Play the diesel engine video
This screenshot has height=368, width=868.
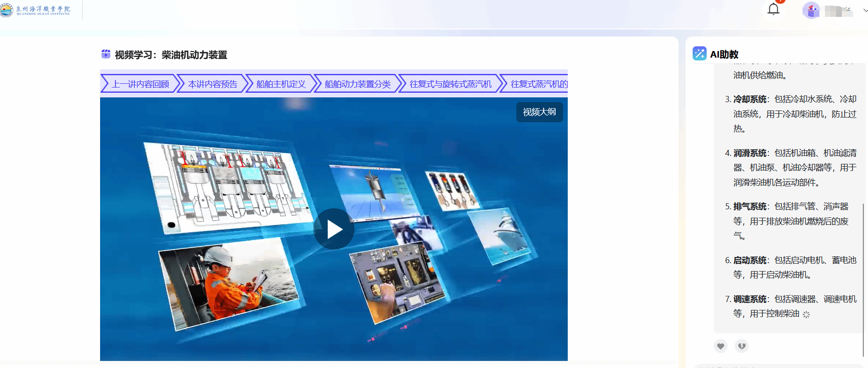[334, 229]
